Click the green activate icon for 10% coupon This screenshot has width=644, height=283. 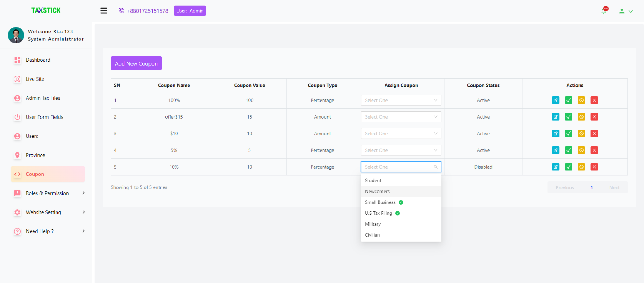pos(568,167)
